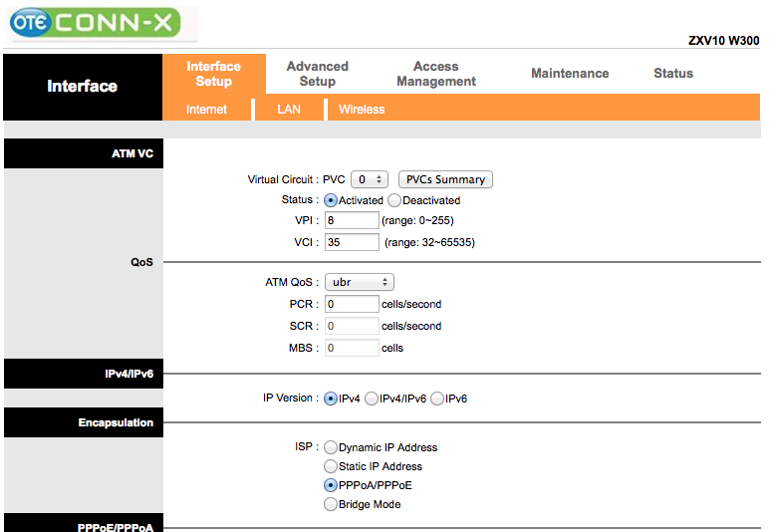Click the PVCs Summary button
The width and height of the screenshot is (772, 532).
click(x=445, y=179)
